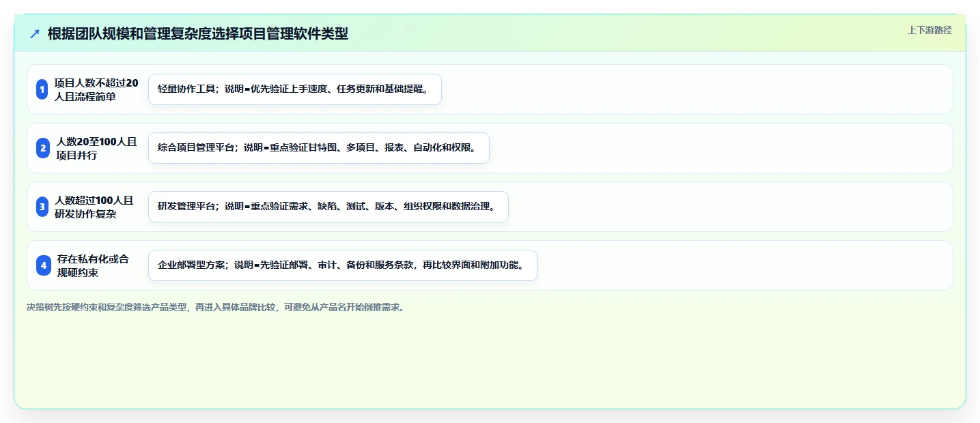980x423 pixels.
Task: Click the step 4 number badge
Action: (x=44, y=265)
